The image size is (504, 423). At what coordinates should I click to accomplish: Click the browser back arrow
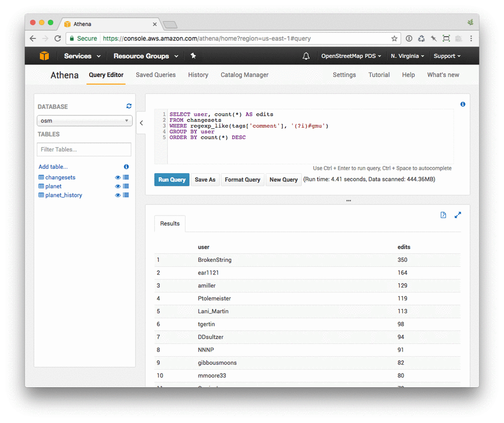33,39
